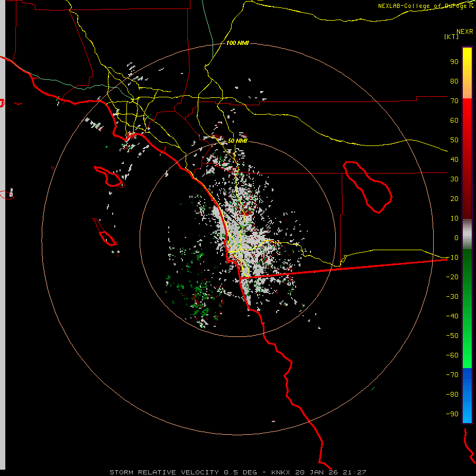The width and height of the screenshot is (476, 476).
Task: Select the -90 knot scale label
Action: tap(452, 414)
